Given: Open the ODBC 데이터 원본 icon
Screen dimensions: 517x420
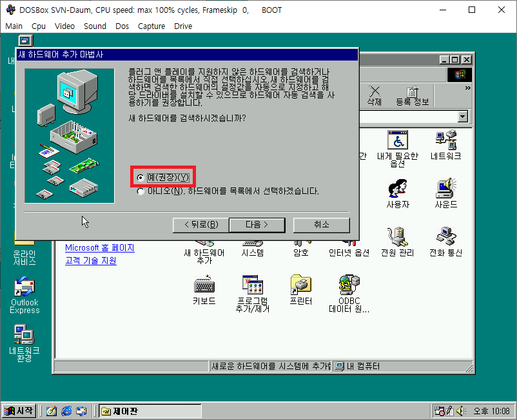Looking at the screenshot, I should (x=349, y=294).
